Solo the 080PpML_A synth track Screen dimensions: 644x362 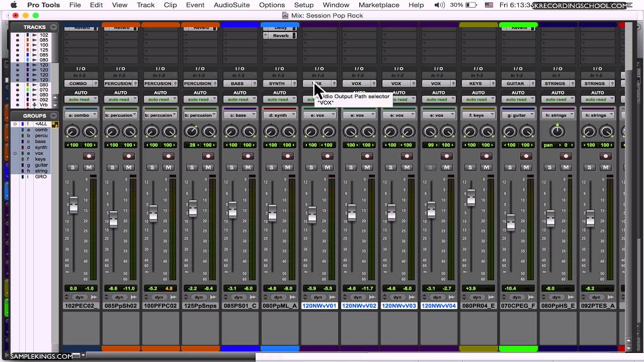click(272, 167)
